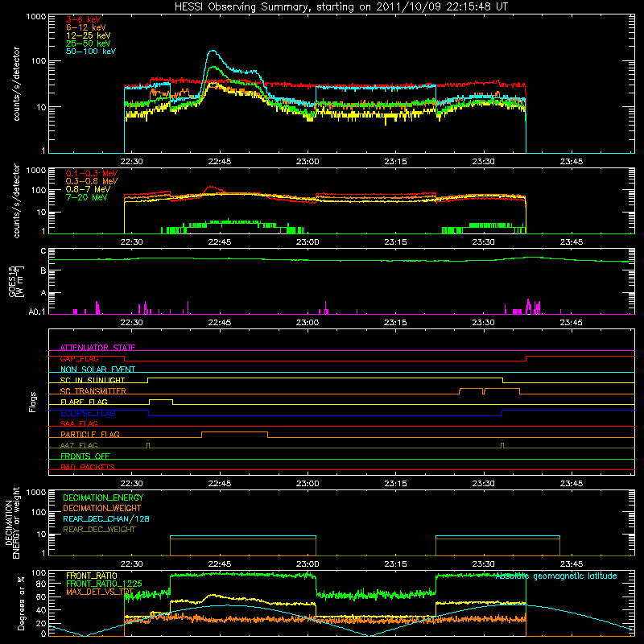Click the HESSI Observing Summary title

pos(341,6)
